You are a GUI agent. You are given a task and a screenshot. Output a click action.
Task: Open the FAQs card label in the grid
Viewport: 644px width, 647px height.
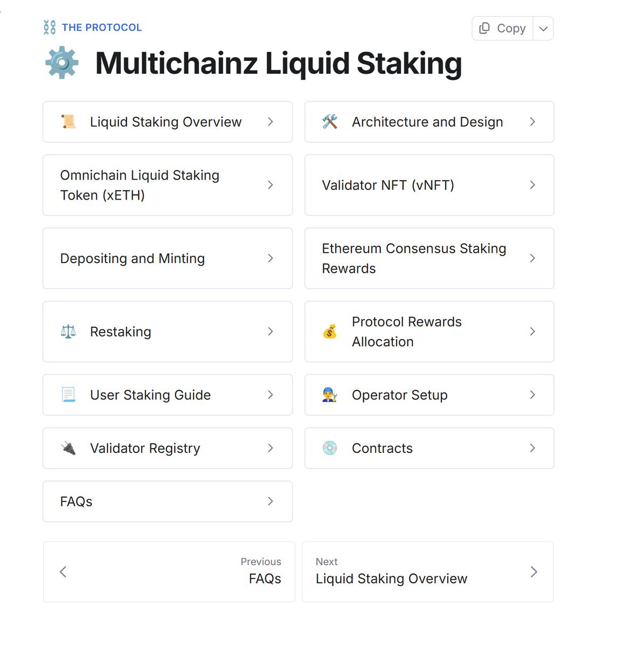[76, 501]
